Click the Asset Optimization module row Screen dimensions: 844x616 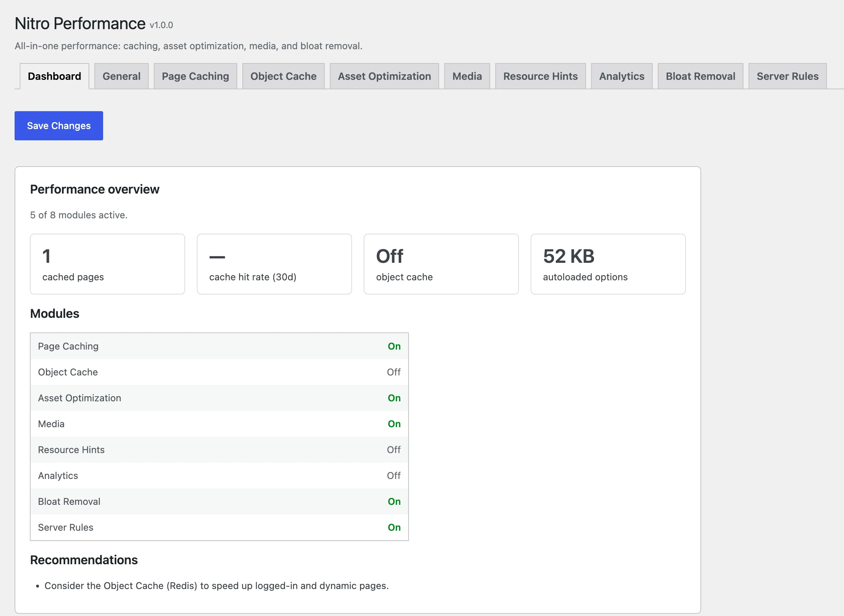219,398
